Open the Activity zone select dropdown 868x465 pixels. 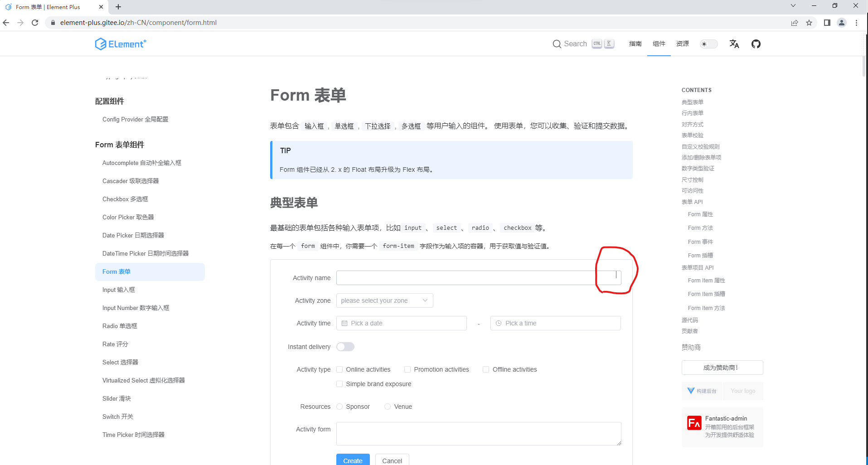pyautogui.click(x=385, y=300)
